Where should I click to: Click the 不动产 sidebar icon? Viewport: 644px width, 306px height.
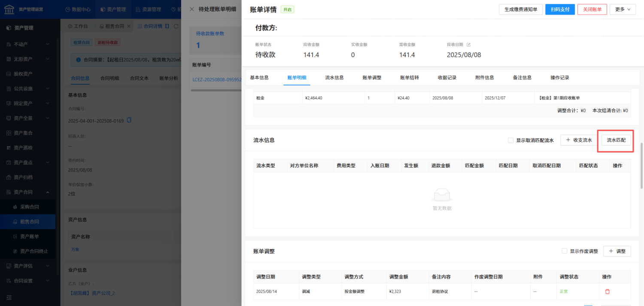pyautogui.click(x=9, y=44)
